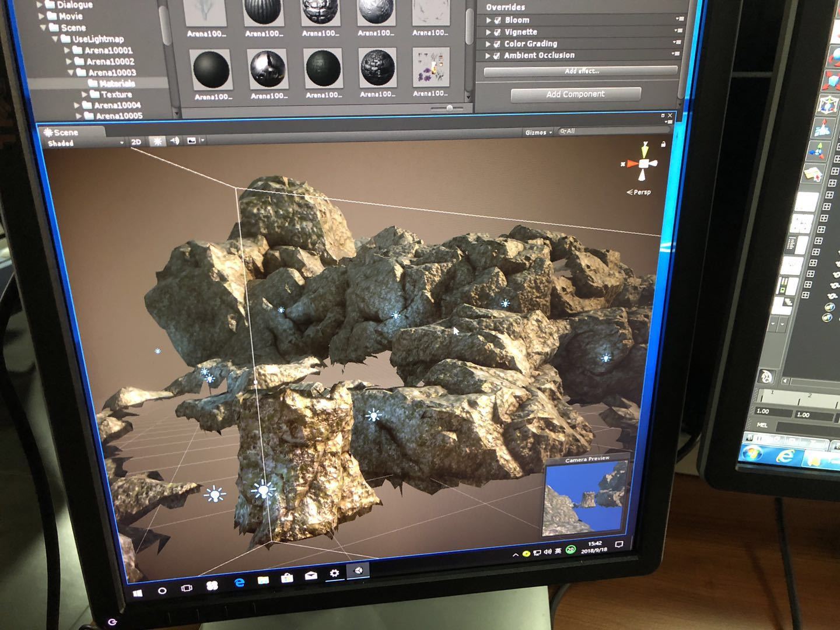Image resolution: width=840 pixels, height=630 pixels.
Task: Select the purple flower texture asset
Action: click(430, 67)
